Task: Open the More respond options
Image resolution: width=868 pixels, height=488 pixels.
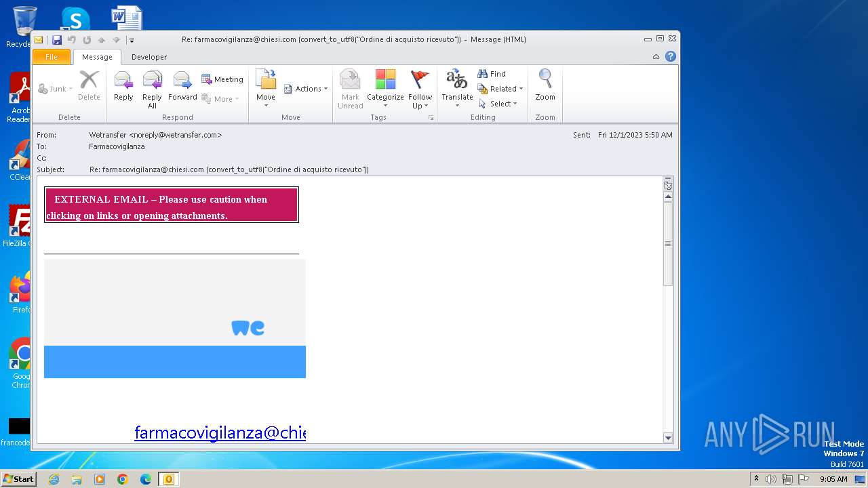Action: (x=220, y=99)
